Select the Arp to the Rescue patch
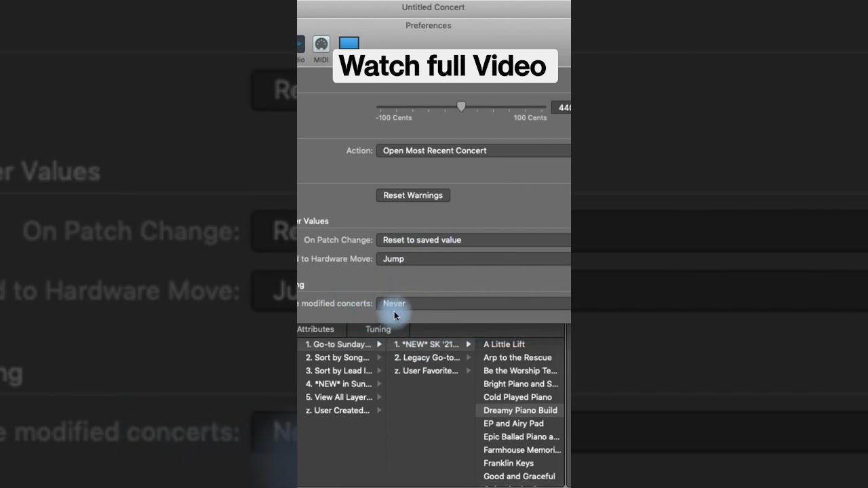This screenshot has height=488, width=868. [x=517, y=358]
